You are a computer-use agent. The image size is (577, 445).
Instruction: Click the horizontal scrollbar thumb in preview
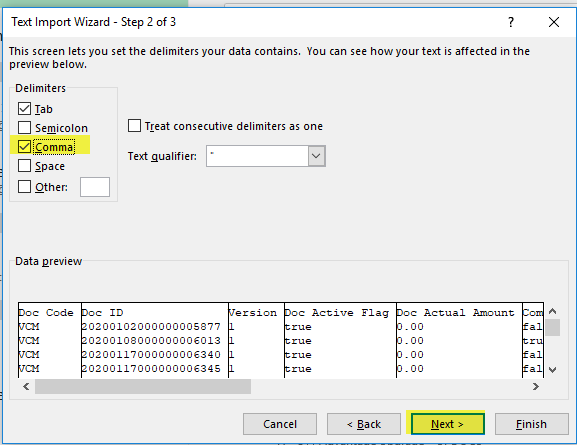[x=143, y=386]
